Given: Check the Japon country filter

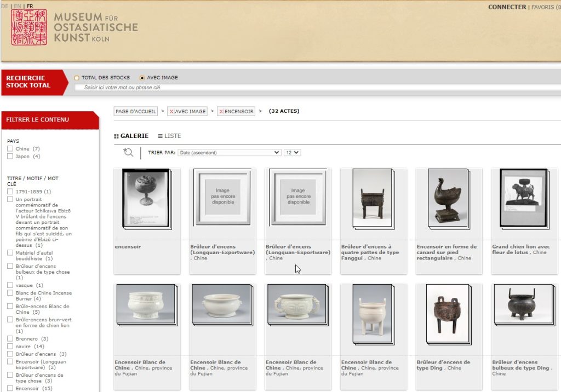Looking at the screenshot, I should point(10,157).
